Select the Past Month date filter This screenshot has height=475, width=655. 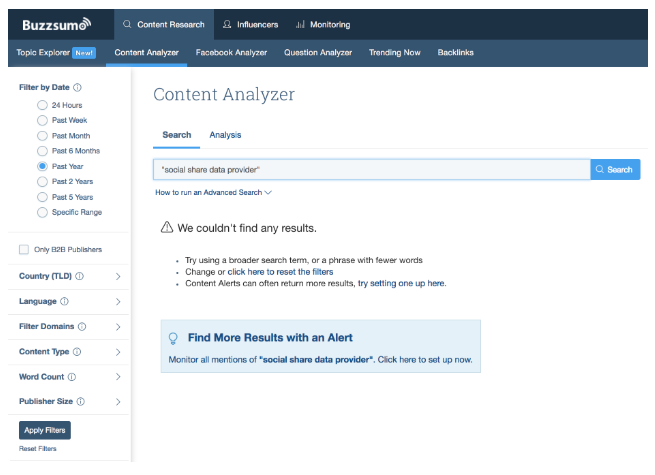[42, 136]
